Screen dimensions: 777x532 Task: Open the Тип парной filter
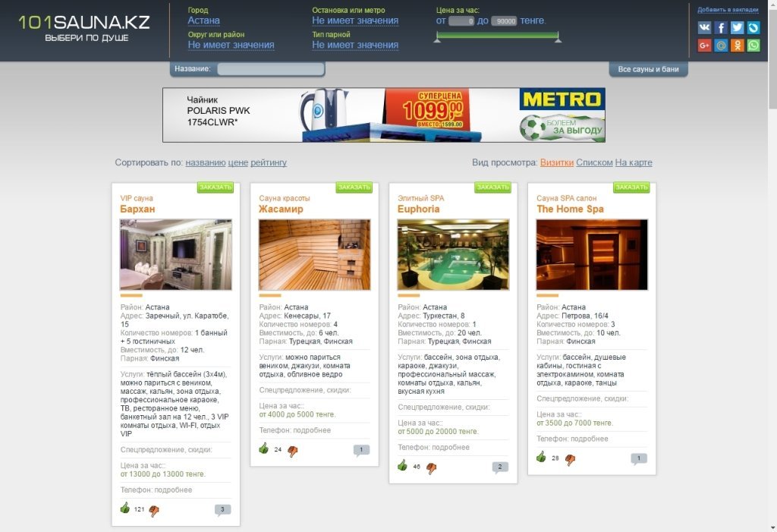[354, 45]
